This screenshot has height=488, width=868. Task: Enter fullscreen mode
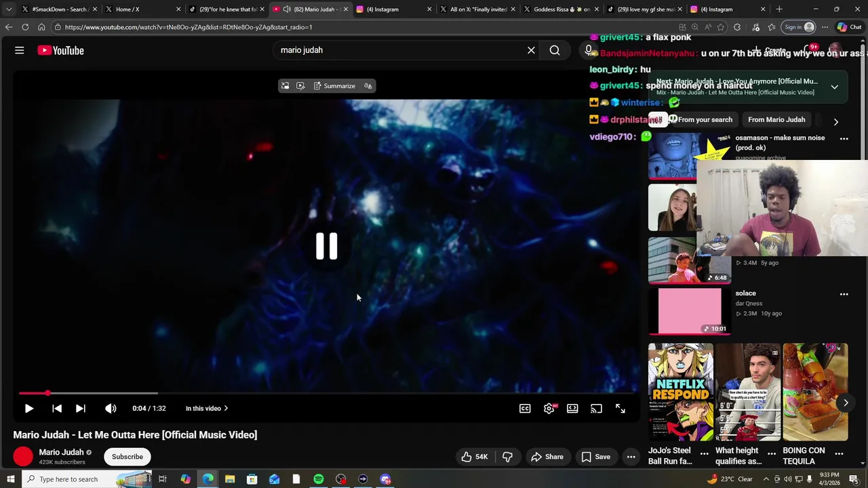tap(620, 408)
